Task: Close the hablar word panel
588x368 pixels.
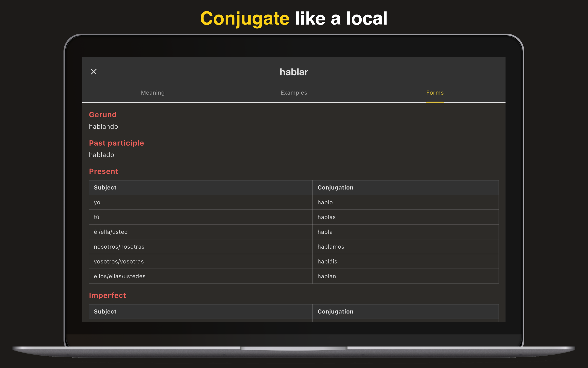Action: (x=94, y=72)
